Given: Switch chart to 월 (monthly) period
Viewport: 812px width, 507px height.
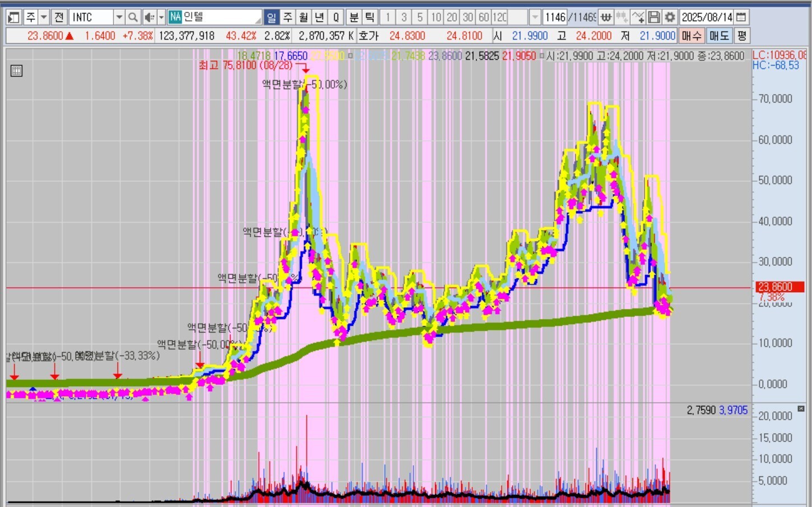Looking at the screenshot, I should (x=304, y=17).
